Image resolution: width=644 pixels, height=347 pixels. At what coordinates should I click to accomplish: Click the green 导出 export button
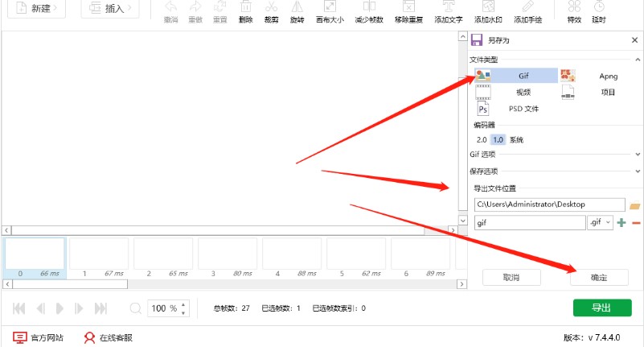(602, 308)
